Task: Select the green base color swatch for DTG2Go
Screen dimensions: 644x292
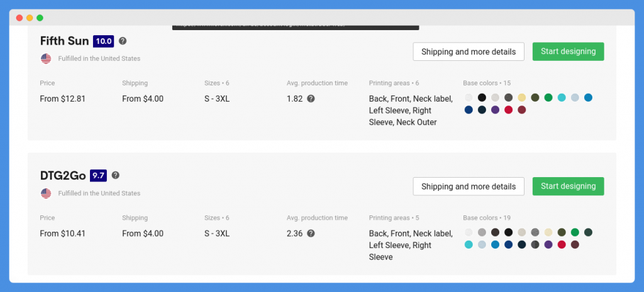Action: (x=575, y=232)
